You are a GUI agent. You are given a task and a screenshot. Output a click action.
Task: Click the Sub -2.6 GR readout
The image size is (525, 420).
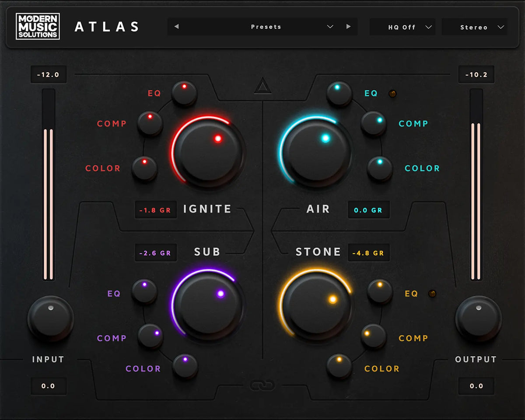point(155,253)
